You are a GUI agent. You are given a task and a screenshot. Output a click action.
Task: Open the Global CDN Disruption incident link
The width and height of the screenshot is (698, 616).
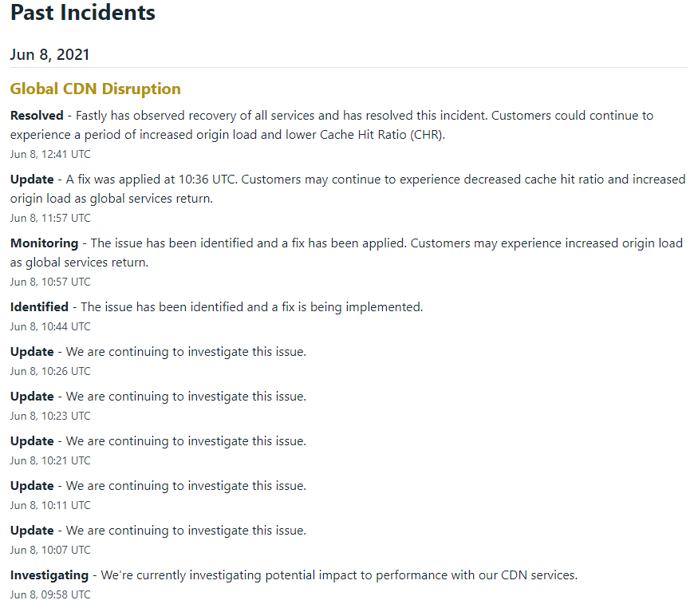click(95, 89)
